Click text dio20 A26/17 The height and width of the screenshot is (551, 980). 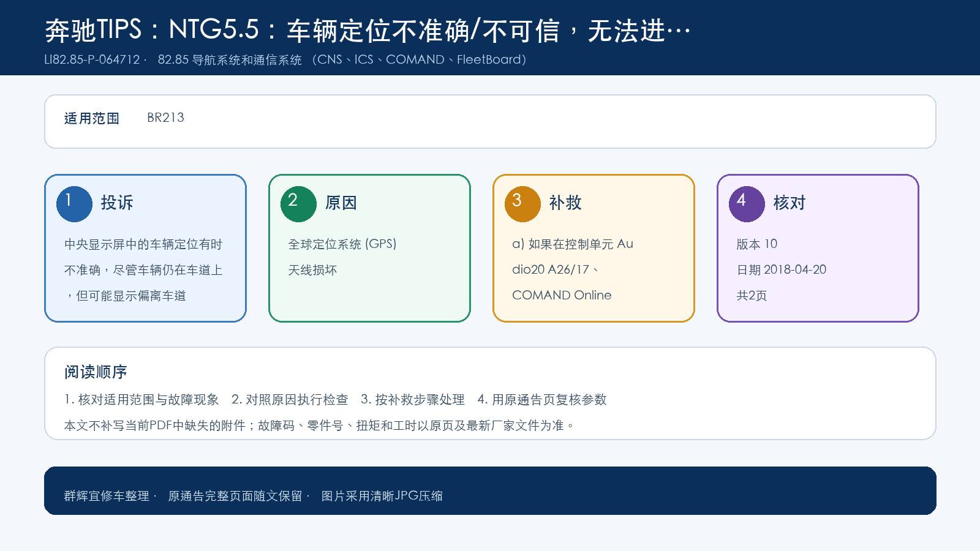coord(551,269)
